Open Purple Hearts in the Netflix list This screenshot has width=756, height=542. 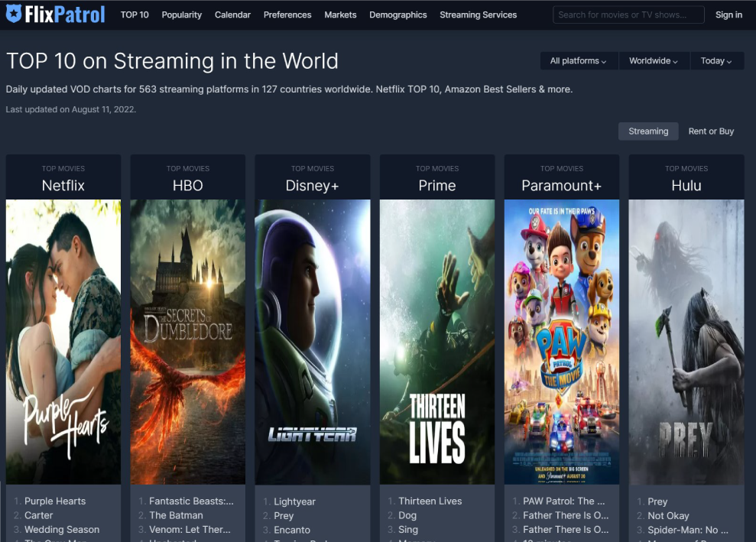(55, 501)
